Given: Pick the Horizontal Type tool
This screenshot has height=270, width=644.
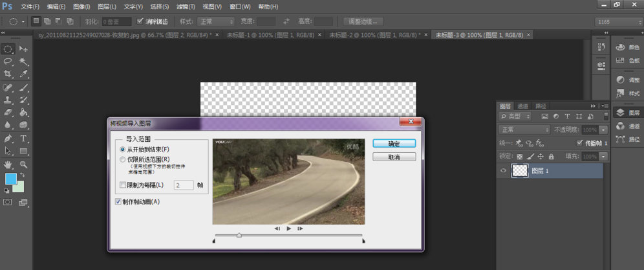Looking at the screenshot, I should click(x=23, y=139).
